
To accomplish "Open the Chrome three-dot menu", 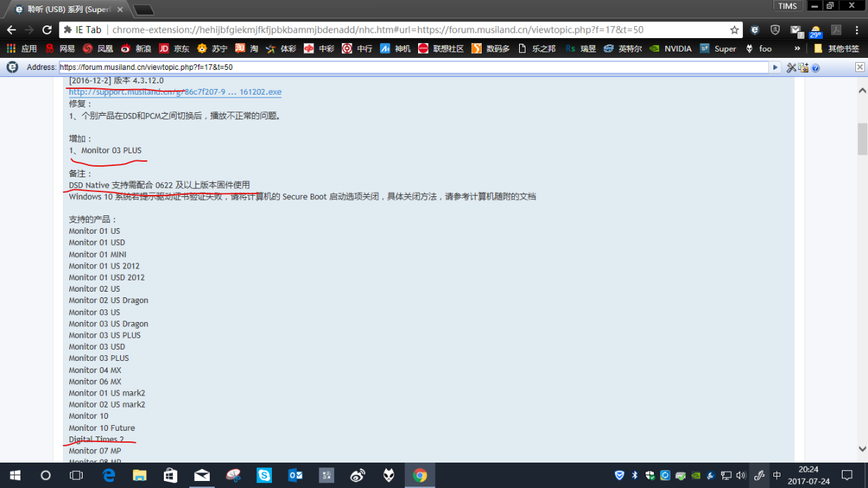I will [x=857, y=30].
